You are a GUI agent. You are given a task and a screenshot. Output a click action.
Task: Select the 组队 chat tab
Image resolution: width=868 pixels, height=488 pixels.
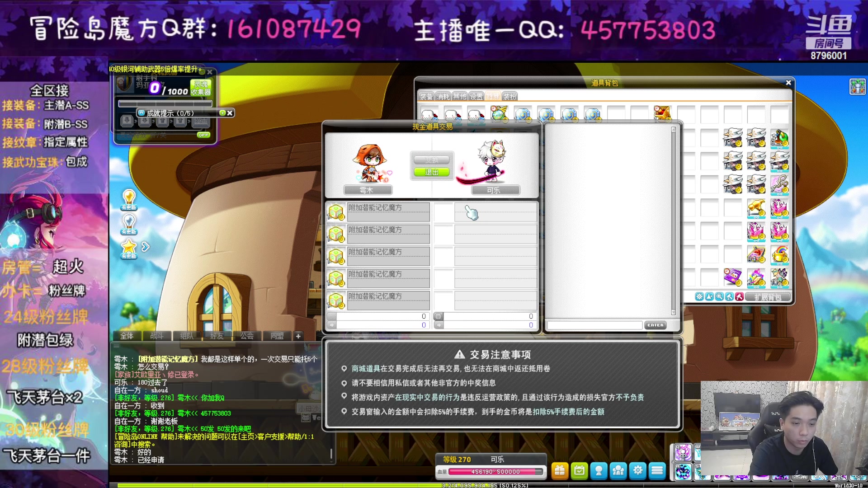coord(187,336)
